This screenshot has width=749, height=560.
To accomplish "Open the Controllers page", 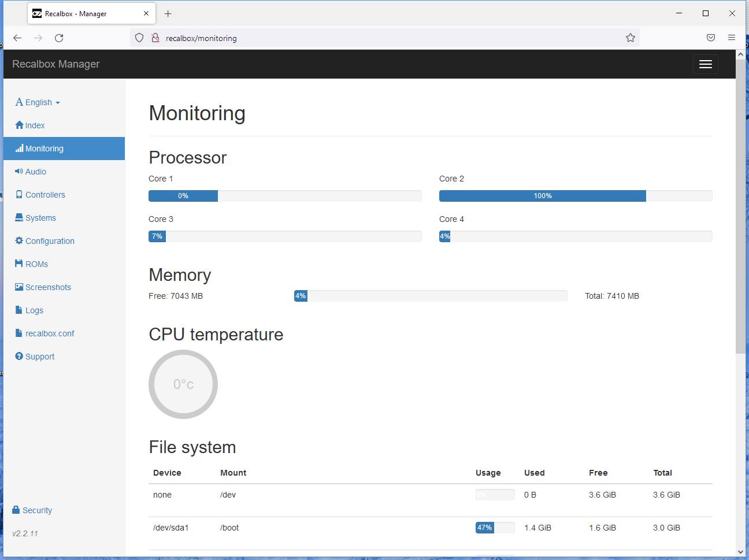I will pyautogui.click(x=64, y=195).
